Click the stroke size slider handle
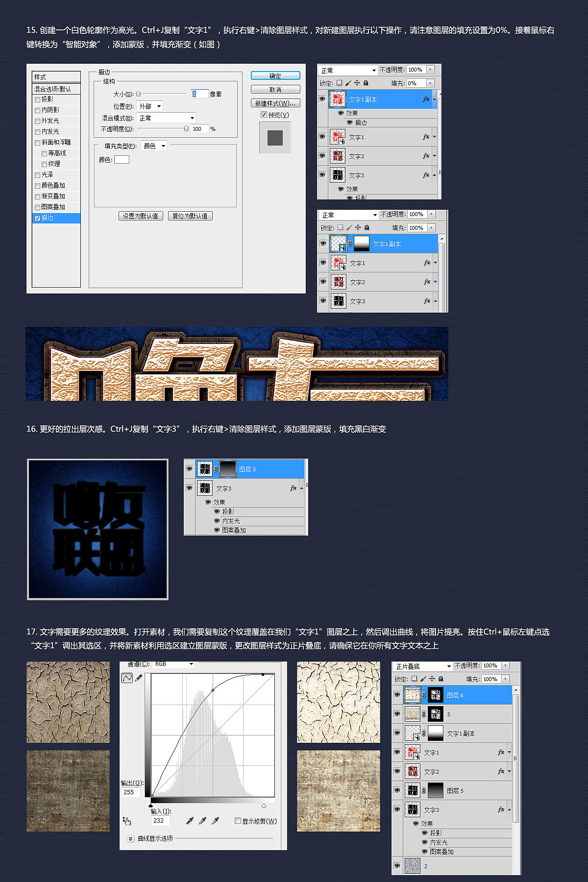The height and width of the screenshot is (882, 588). (138, 94)
